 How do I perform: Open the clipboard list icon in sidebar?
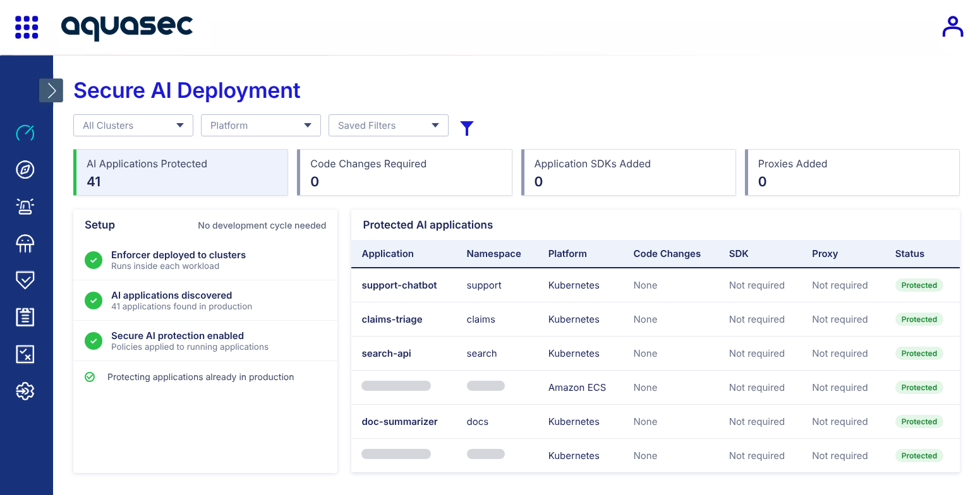click(x=25, y=317)
